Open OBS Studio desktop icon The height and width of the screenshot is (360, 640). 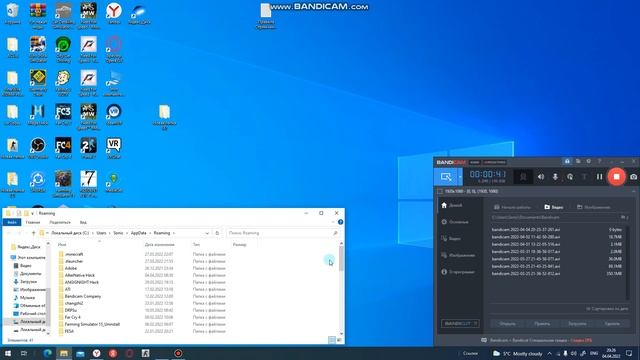click(x=38, y=148)
